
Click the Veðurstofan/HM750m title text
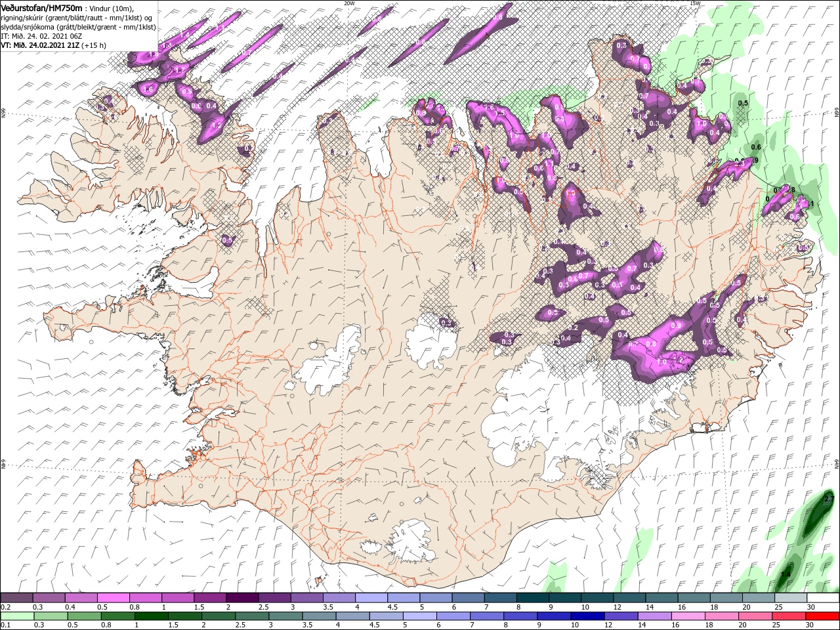coord(41,7)
